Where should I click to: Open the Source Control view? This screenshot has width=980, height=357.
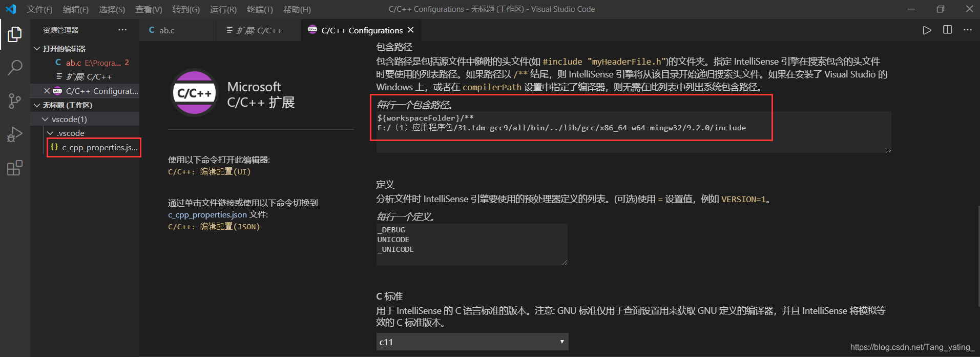[x=15, y=101]
